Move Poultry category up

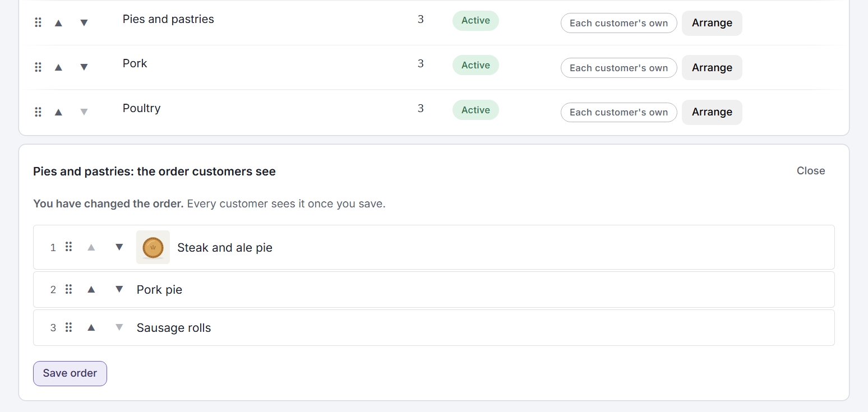(x=58, y=112)
